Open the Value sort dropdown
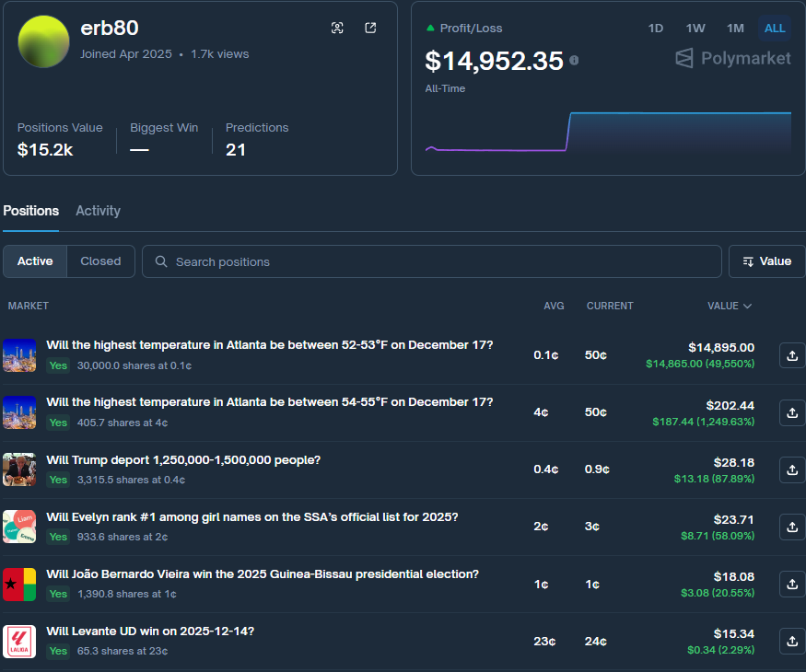Image resolution: width=806 pixels, height=672 pixels. (x=766, y=261)
